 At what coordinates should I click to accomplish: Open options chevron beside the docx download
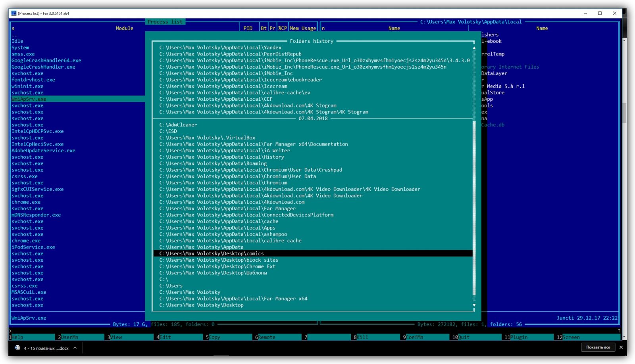[75, 348]
